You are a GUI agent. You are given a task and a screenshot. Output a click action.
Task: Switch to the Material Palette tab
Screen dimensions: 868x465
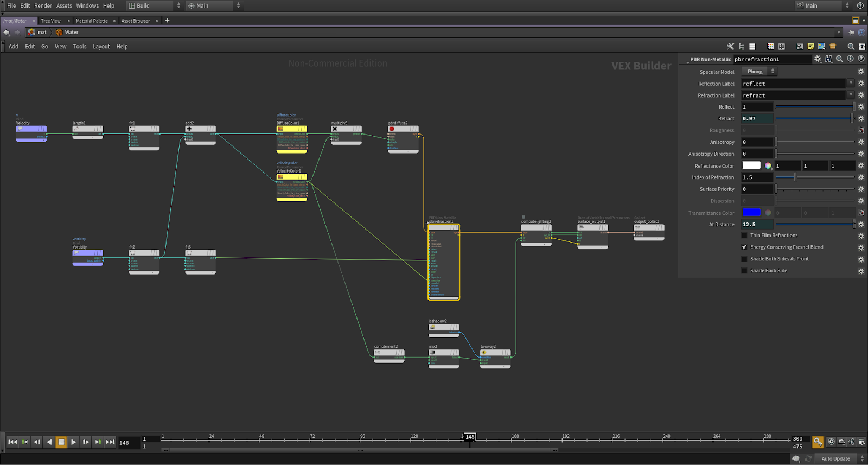(x=92, y=21)
